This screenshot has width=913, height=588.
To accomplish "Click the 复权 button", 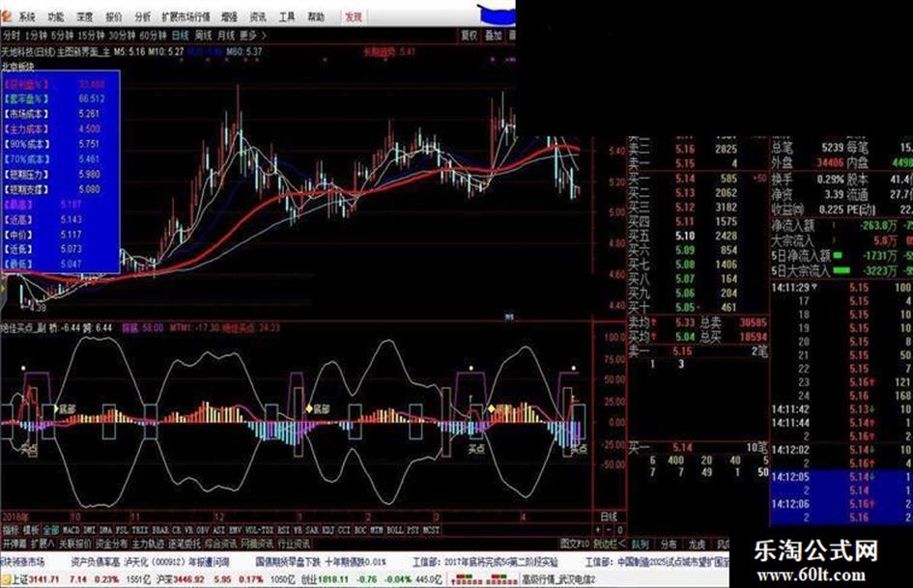I will point(470,36).
